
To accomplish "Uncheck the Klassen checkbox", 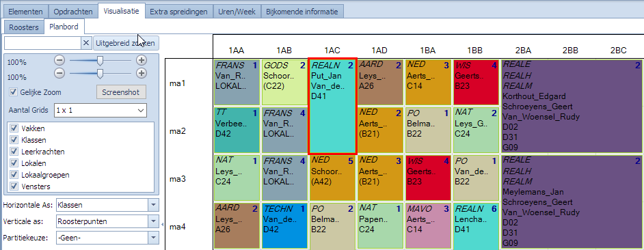I will coord(14,140).
